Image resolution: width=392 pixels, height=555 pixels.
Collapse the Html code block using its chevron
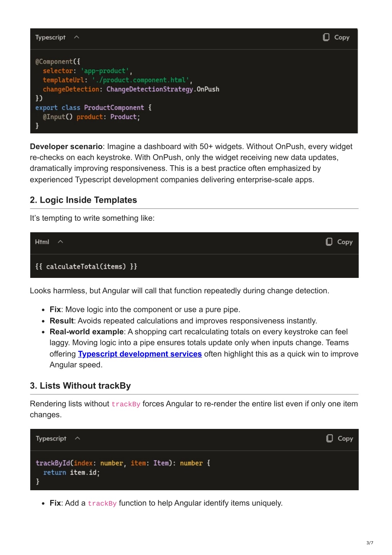[x=60, y=241]
